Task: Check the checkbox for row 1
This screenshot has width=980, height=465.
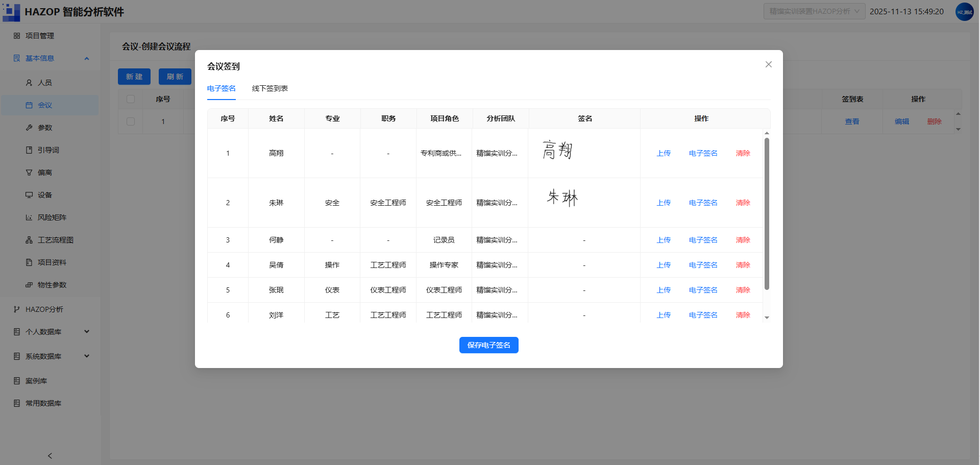Action: tap(131, 121)
